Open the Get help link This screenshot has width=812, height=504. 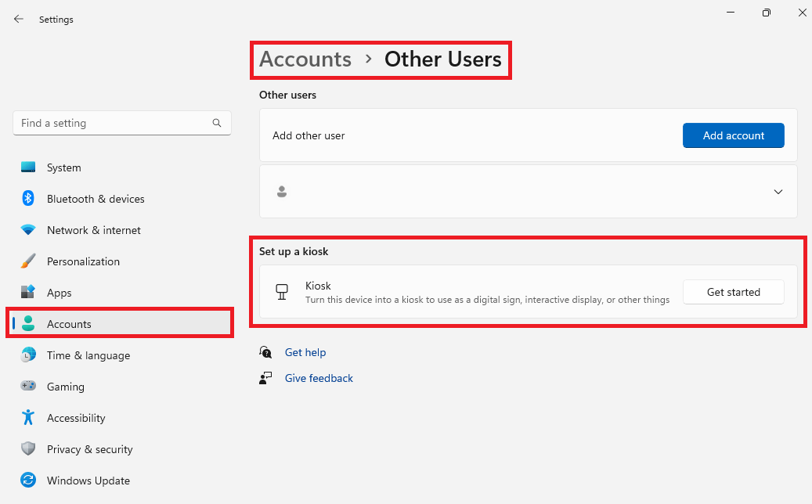click(305, 352)
